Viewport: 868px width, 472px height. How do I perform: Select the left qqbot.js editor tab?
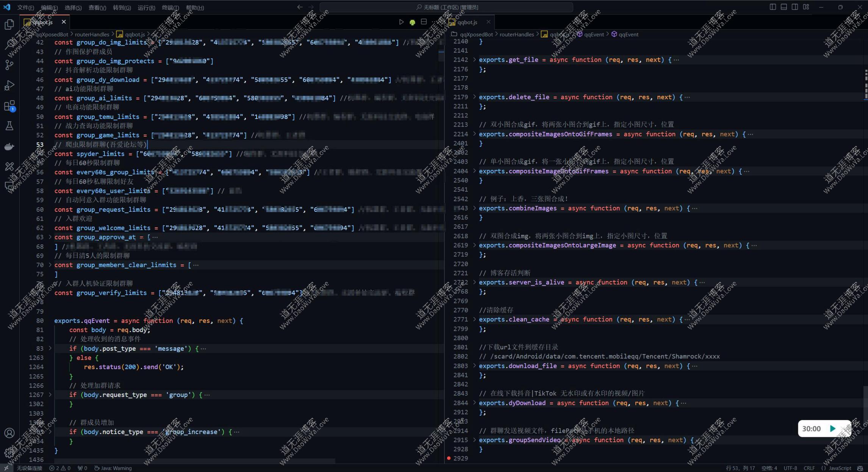[45, 22]
